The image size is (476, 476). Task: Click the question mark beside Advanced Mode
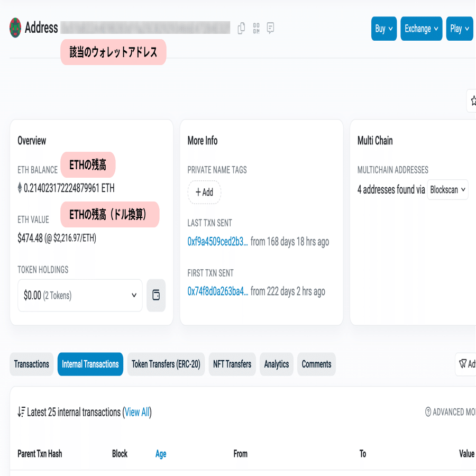pyautogui.click(x=427, y=413)
